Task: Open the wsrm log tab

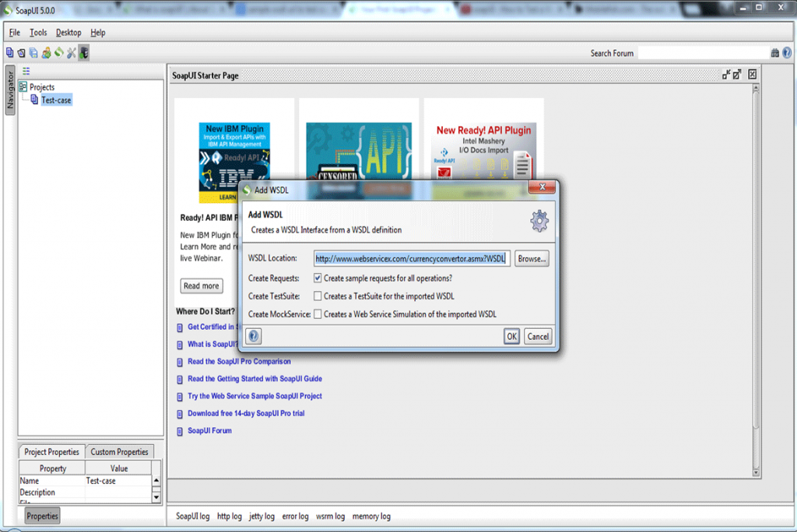Action: pyautogui.click(x=330, y=516)
